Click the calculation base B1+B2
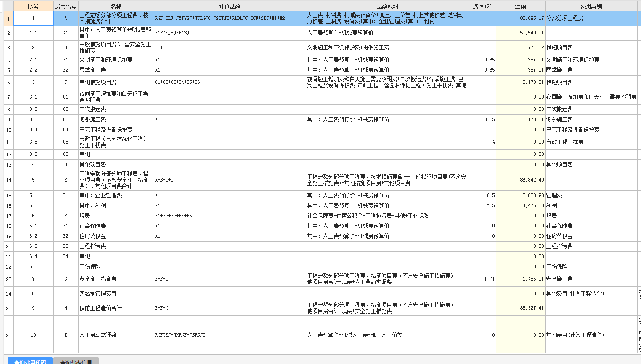Viewport: 641px width, 364px height. [x=230, y=48]
